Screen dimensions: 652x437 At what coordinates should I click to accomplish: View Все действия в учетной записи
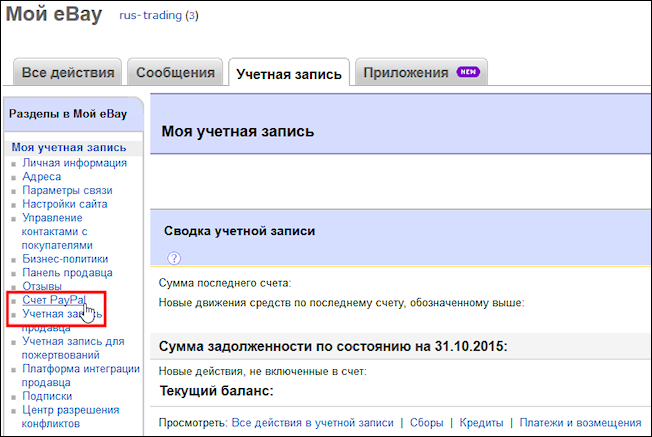click(x=312, y=422)
